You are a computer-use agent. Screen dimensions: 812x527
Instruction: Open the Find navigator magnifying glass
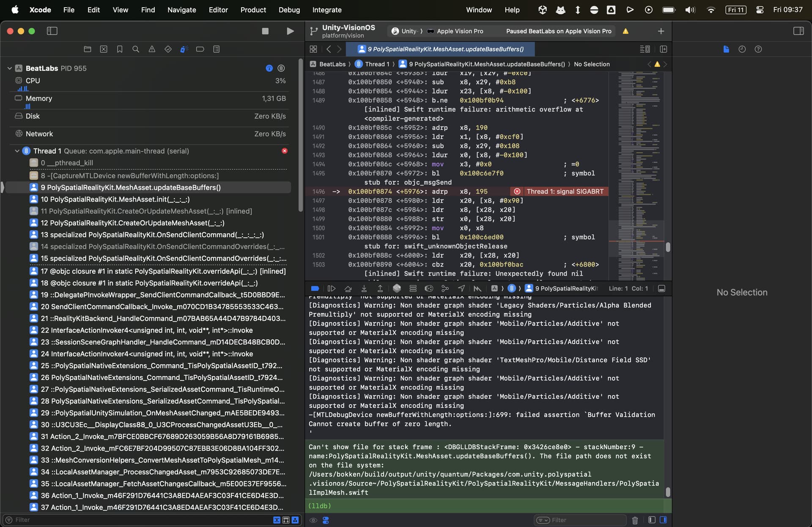(136, 49)
